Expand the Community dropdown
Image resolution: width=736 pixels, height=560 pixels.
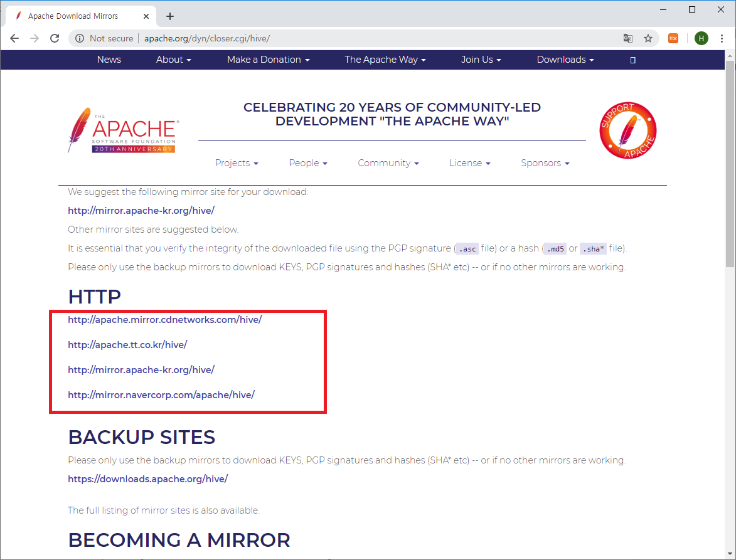388,163
